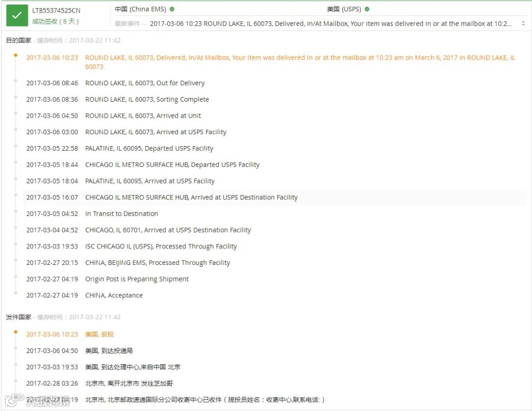532x411 pixels.
Task: Select the PALATINE Departed USPS Facility event
Action: [x=120, y=148]
